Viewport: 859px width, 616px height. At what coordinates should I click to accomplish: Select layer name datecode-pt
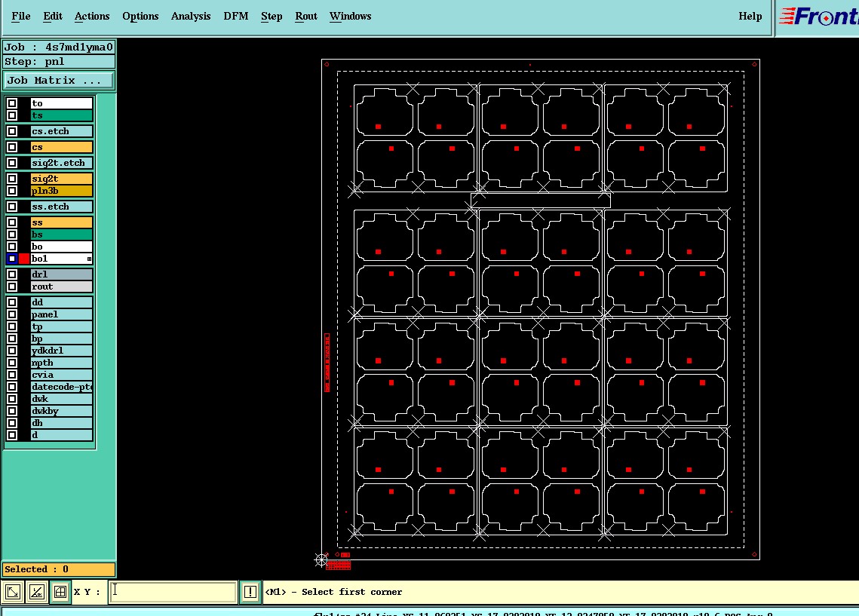coord(61,387)
